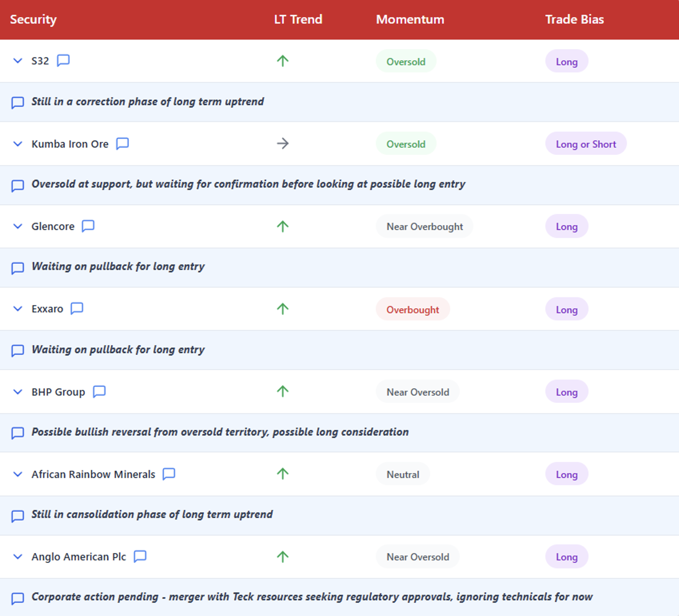This screenshot has width=679, height=616.
Task: Sort by Momentum column header
Action: (x=410, y=19)
